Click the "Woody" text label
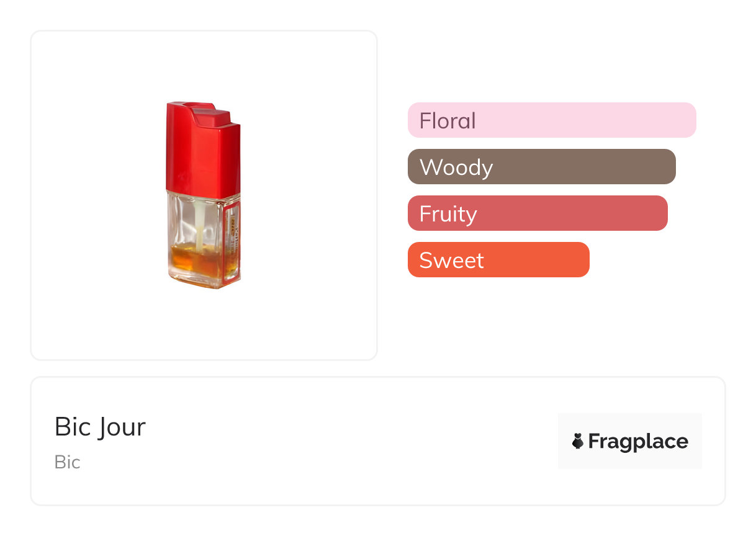This screenshot has width=756, height=536. click(456, 167)
